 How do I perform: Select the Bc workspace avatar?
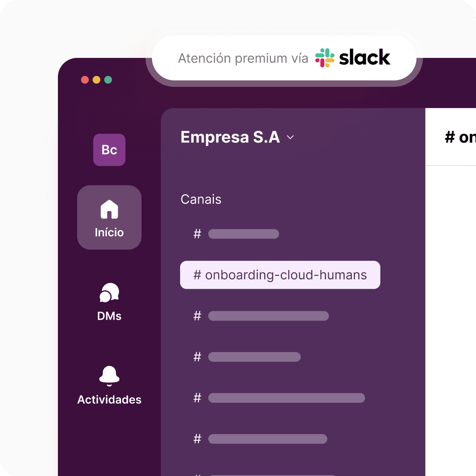[x=109, y=150]
